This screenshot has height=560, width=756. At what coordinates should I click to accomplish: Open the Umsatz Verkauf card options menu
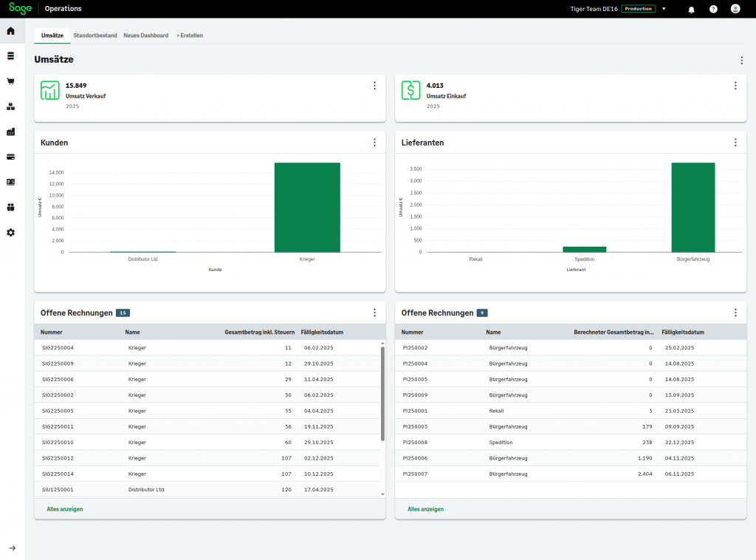(374, 86)
